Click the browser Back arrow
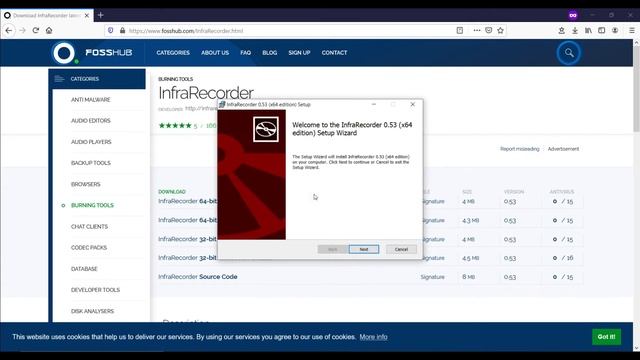 coord(9,31)
